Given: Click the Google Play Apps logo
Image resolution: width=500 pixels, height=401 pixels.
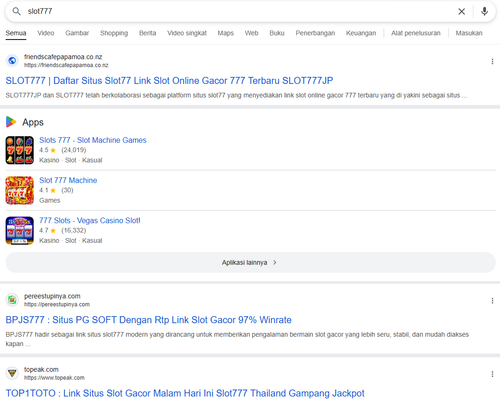Looking at the screenshot, I should [x=11, y=122].
